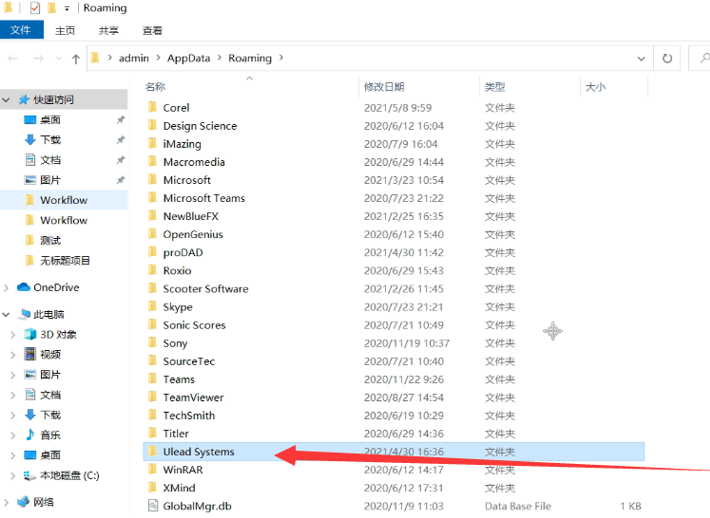Open the address bar history dropdown
Screen dimensions: 710x518
coord(643,58)
